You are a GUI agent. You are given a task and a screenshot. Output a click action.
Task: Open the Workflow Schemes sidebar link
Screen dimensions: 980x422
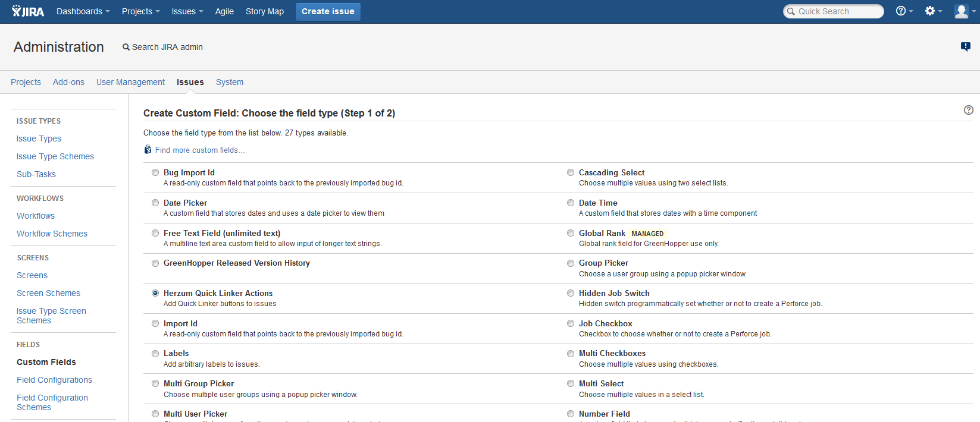pyautogui.click(x=52, y=234)
